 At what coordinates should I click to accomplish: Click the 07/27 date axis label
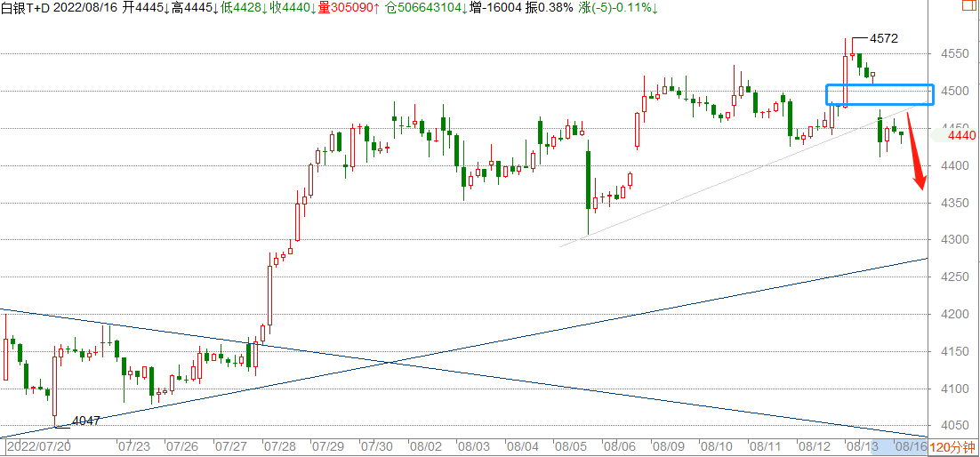[x=230, y=447]
